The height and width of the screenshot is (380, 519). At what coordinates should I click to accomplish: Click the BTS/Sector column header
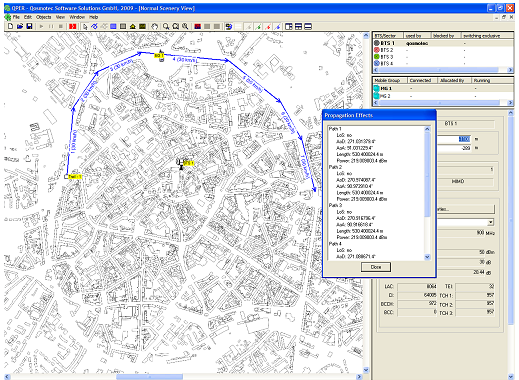[x=388, y=36]
